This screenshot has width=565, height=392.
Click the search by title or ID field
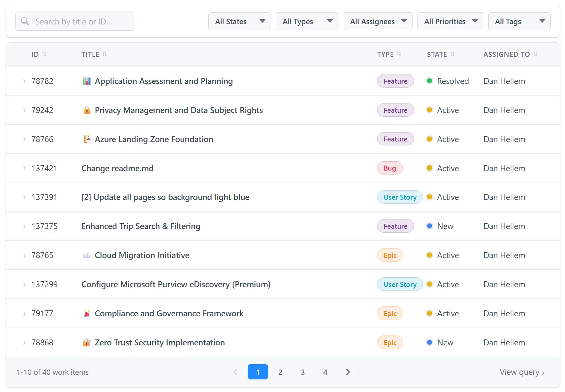point(74,21)
